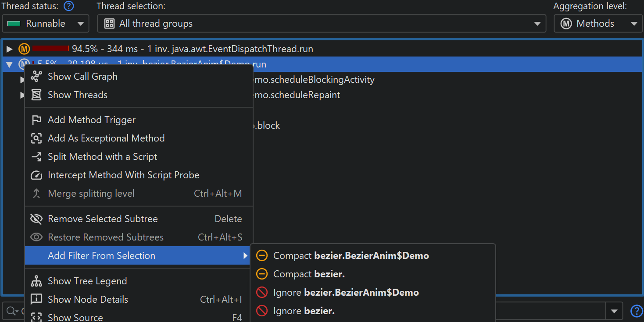Screen dimensions: 644x322
Task: Select Show Threads from context menu
Action: 77,95
